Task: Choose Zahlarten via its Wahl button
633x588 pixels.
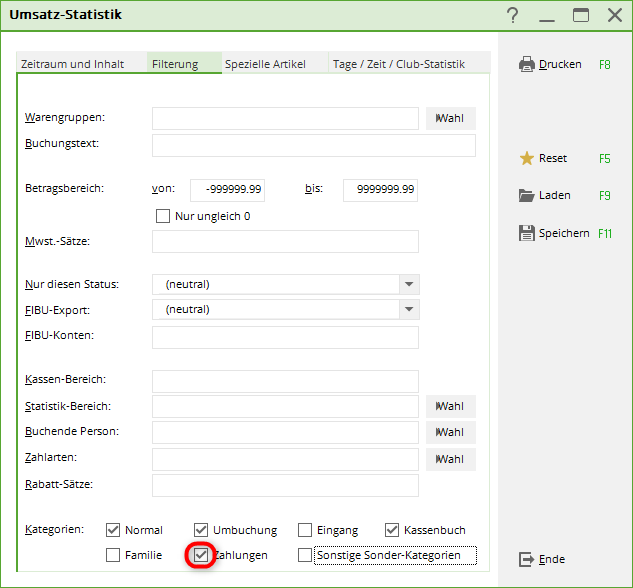Action: 450,459
